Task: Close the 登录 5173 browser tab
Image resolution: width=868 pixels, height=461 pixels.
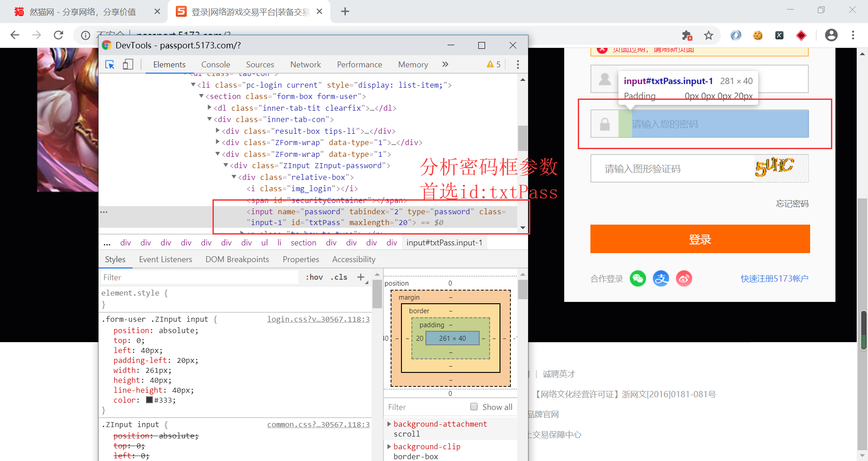Action: tap(320, 11)
